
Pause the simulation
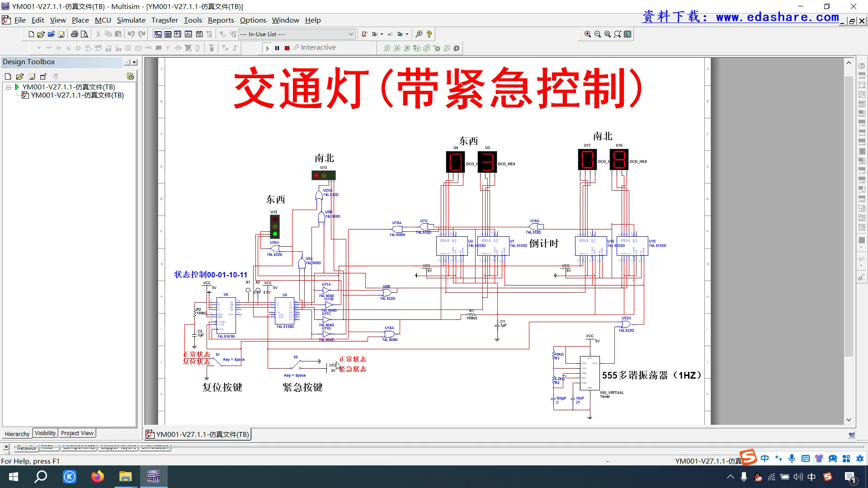tap(277, 48)
